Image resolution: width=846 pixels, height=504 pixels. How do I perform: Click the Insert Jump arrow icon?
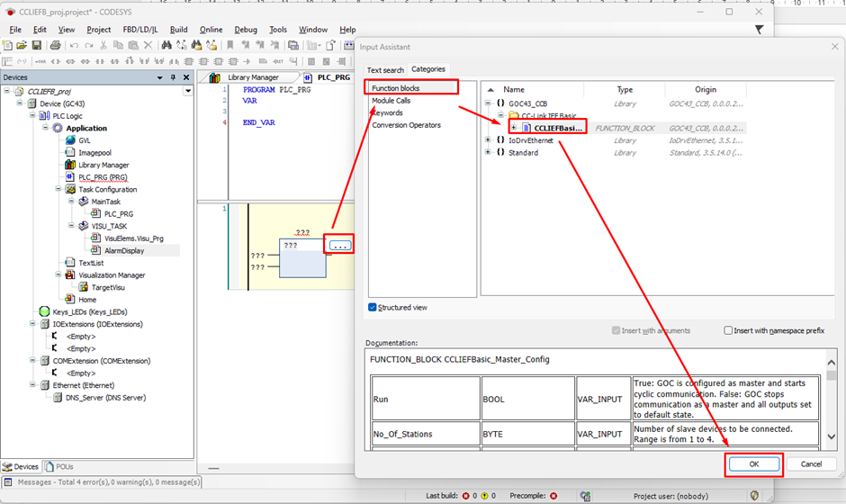(x=247, y=61)
